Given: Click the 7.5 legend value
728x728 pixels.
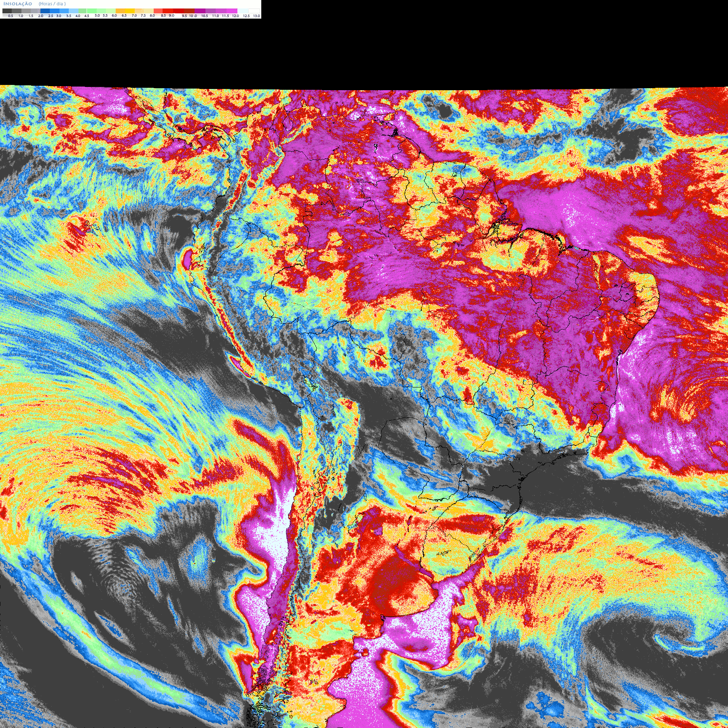Looking at the screenshot, I should 143,15.
